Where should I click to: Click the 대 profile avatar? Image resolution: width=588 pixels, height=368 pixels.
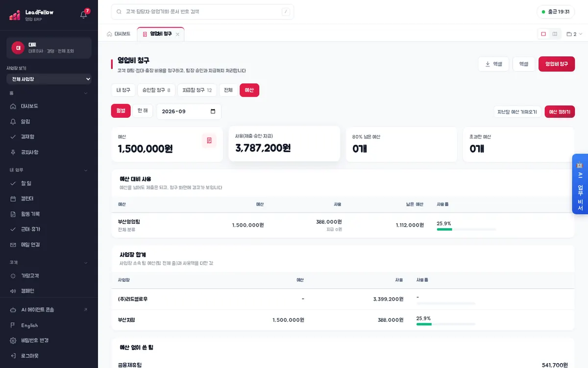[18, 48]
